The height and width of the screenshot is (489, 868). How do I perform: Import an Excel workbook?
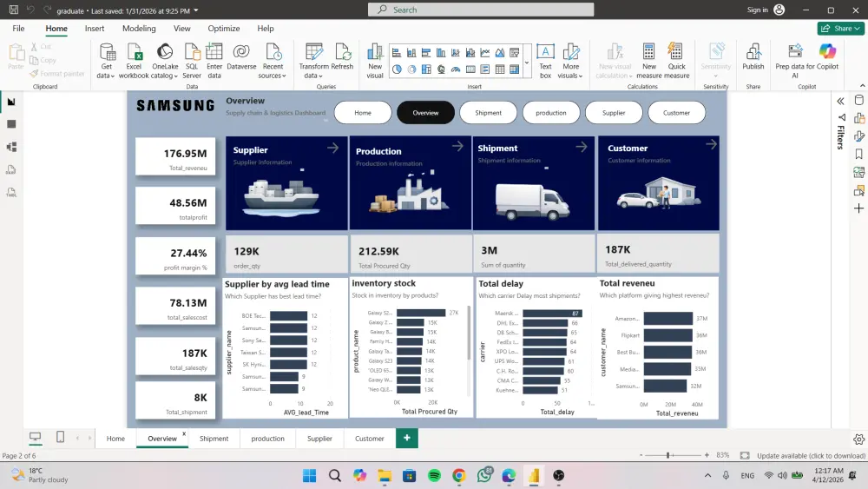[134, 61]
